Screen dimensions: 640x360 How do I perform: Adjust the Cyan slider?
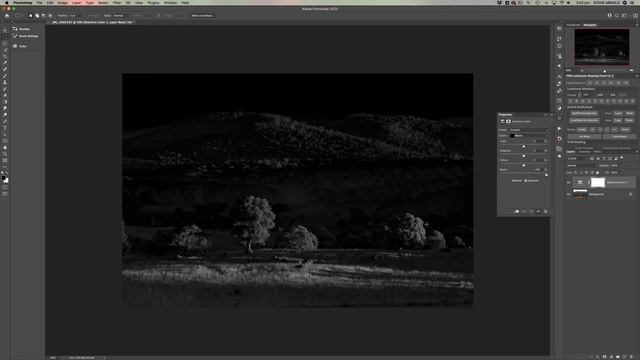524,146
